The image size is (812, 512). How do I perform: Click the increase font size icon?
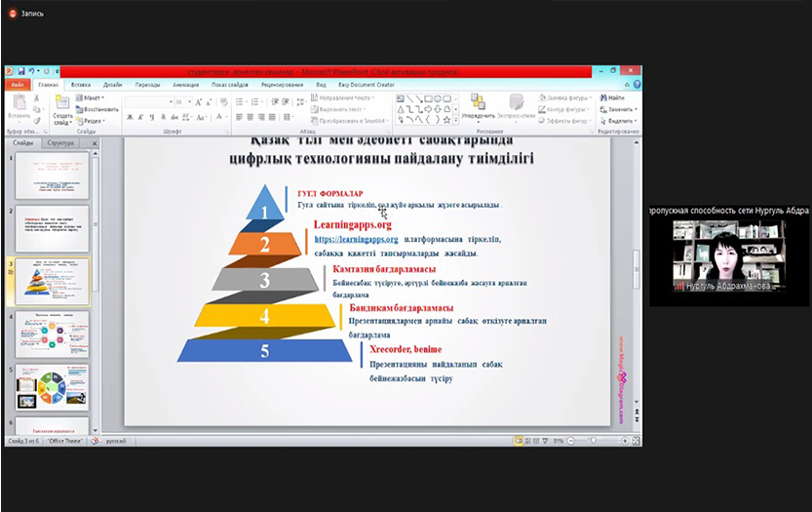point(199,101)
